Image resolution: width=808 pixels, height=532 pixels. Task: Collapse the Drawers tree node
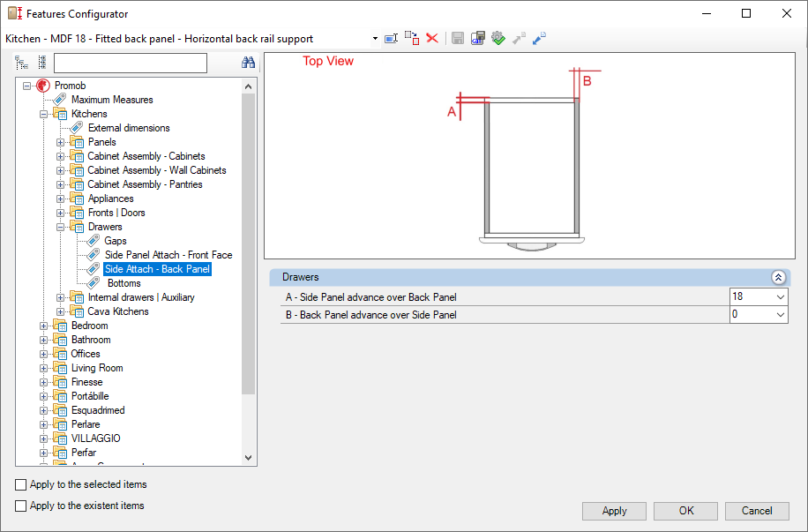pyautogui.click(x=60, y=227)
